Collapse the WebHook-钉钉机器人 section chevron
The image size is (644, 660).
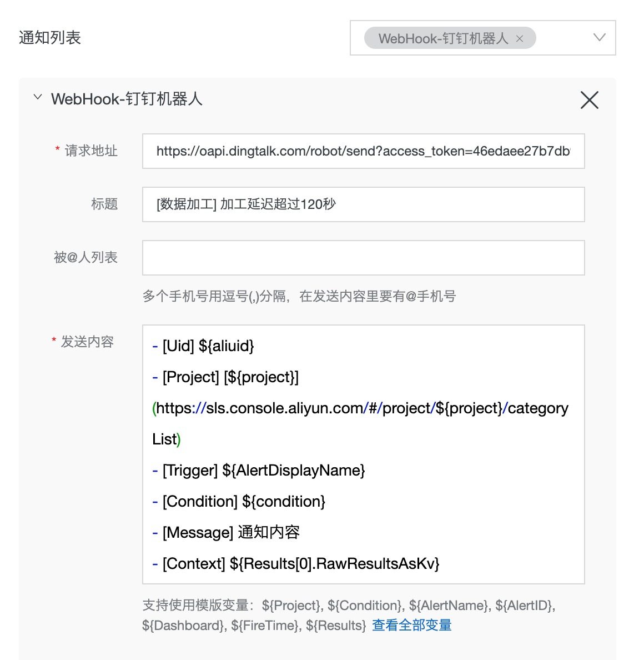point(38,97)
